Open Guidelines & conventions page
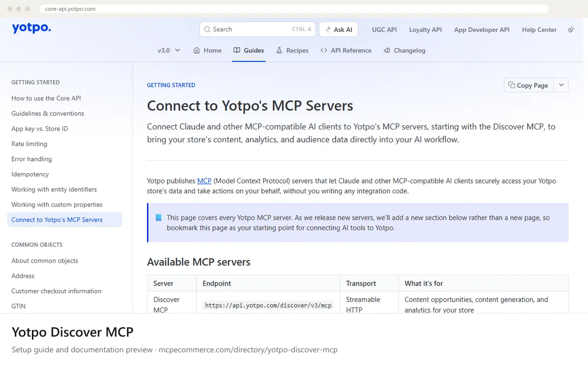 tap(48, 113)
